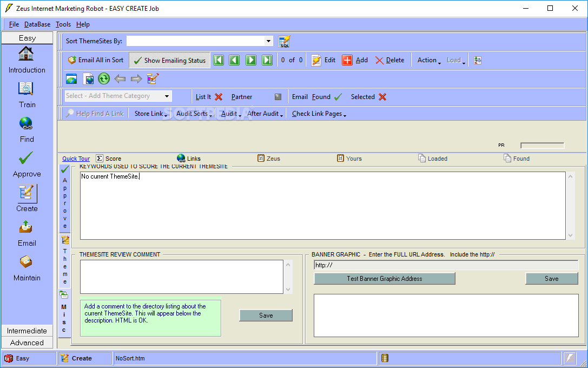
Task: Click the Misc vertical tab icon
Action: click(x=64, y=295)
